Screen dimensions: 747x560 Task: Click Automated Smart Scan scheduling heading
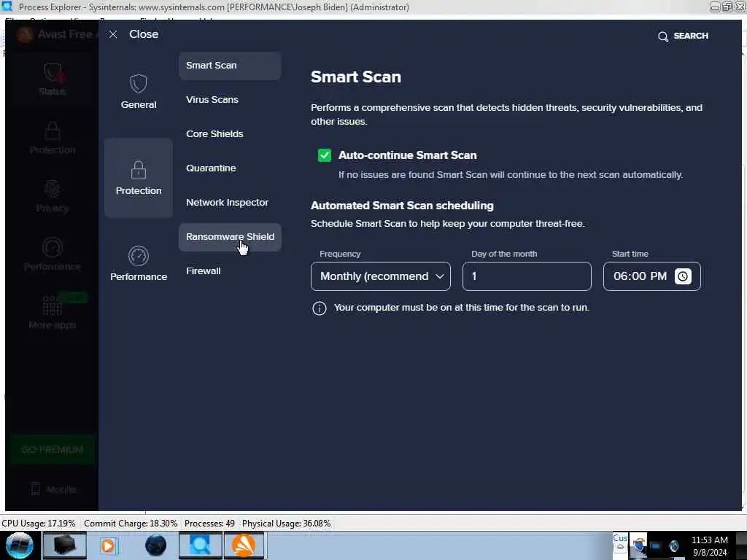click(x=402, y=206)
